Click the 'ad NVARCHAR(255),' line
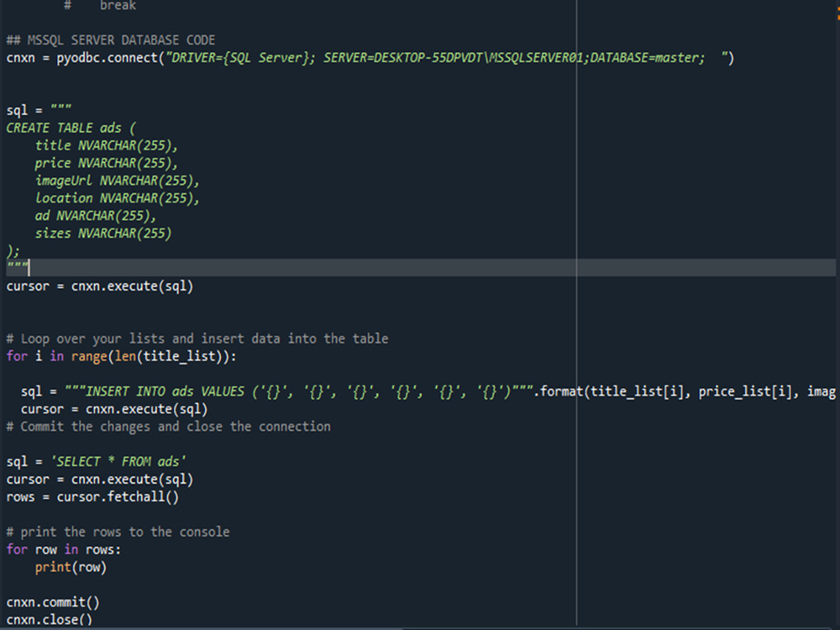Screen dimensions: 840x630 [x=96, y=216]
